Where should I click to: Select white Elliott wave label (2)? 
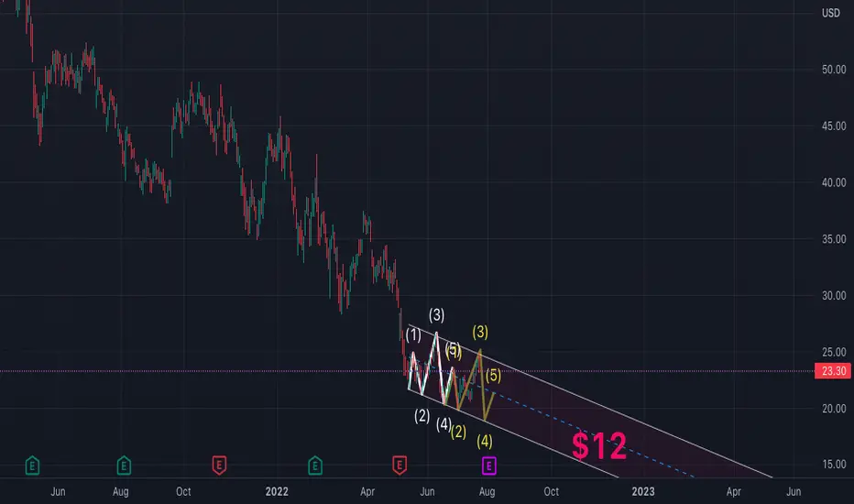pyautogui.click(x=422, y=416)
